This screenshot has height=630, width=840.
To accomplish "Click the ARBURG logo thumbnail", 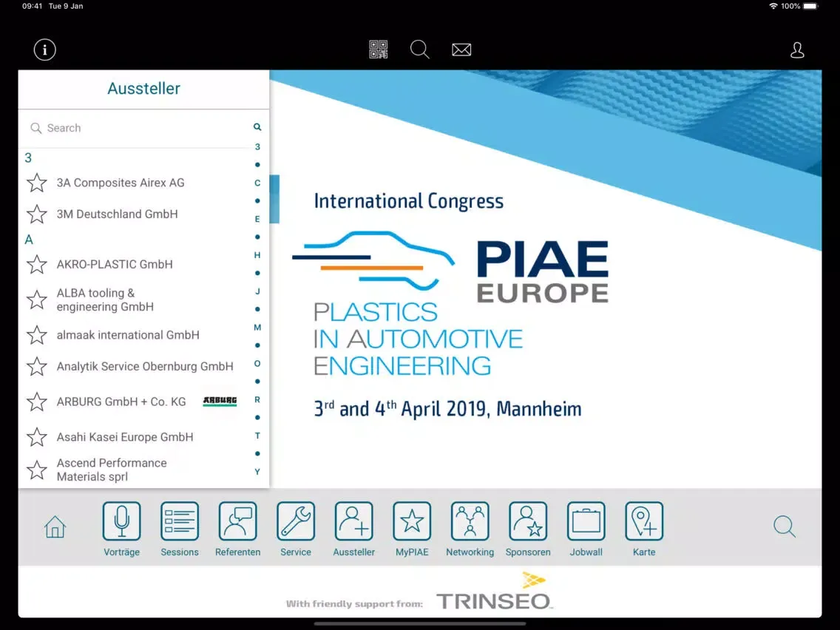I will (x=220, y=402).
